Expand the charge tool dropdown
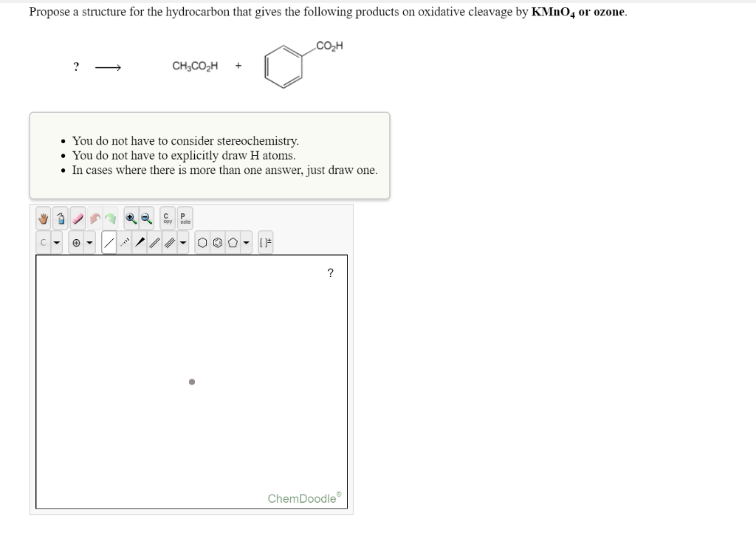Viewport: 756px width, 533px height. (x=90, y=241)
